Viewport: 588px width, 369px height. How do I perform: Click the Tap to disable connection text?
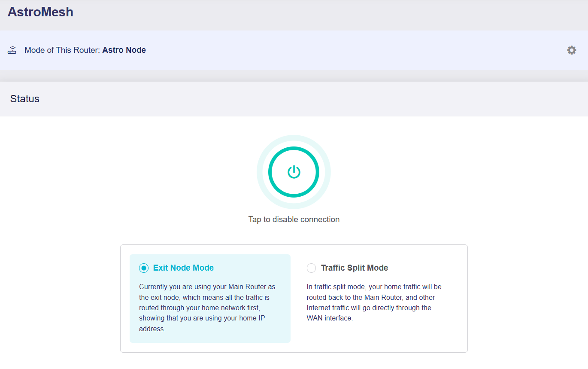click(294, 220)
